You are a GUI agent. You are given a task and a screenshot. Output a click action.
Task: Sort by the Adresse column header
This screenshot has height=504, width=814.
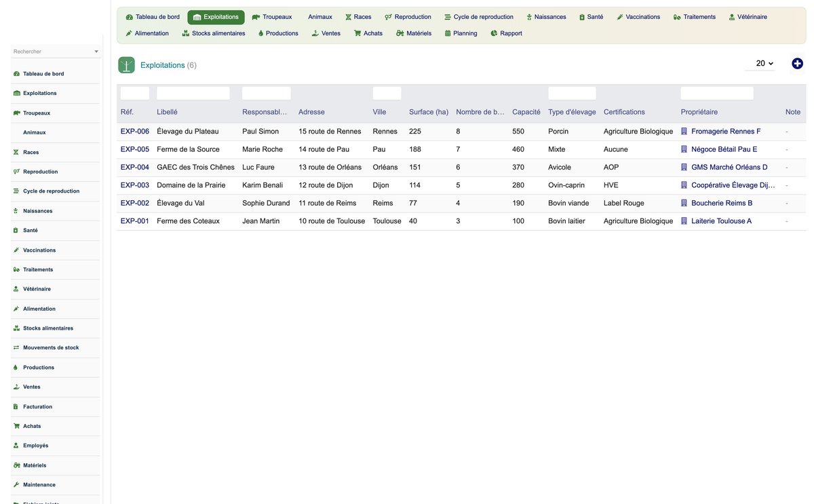[311, 112]
